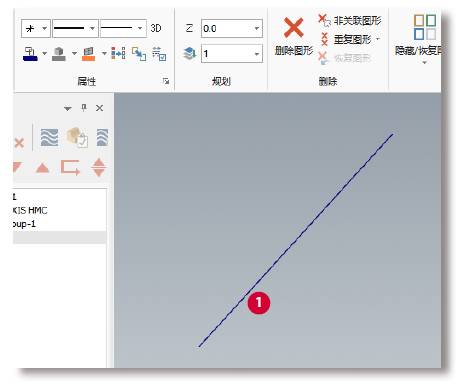Click the wireframe color swatch icon
Screen dimensions: 463x386
point(30,54)
